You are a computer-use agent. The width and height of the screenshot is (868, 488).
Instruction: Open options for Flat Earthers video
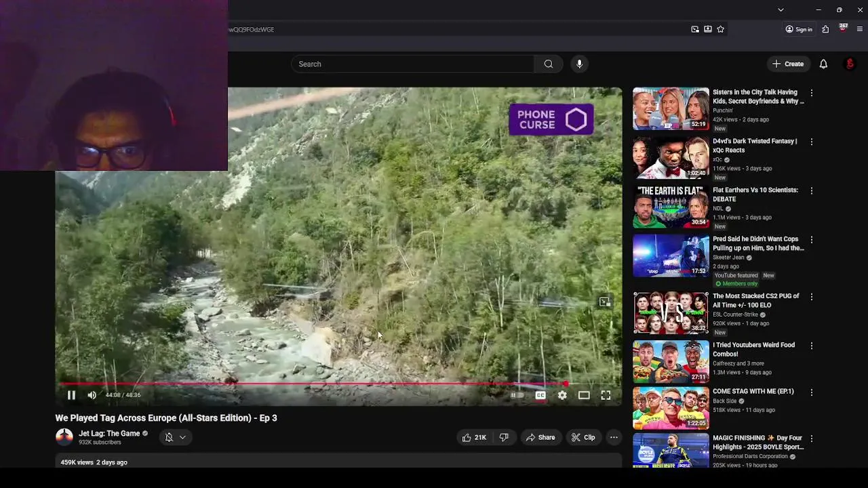pos(812,190)
